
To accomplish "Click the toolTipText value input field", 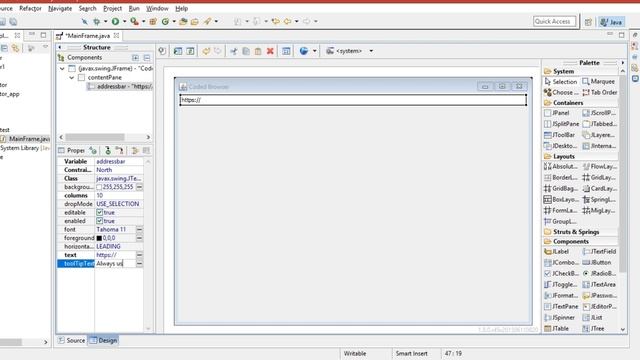I will pyautogui.click(x=115, y=264).
